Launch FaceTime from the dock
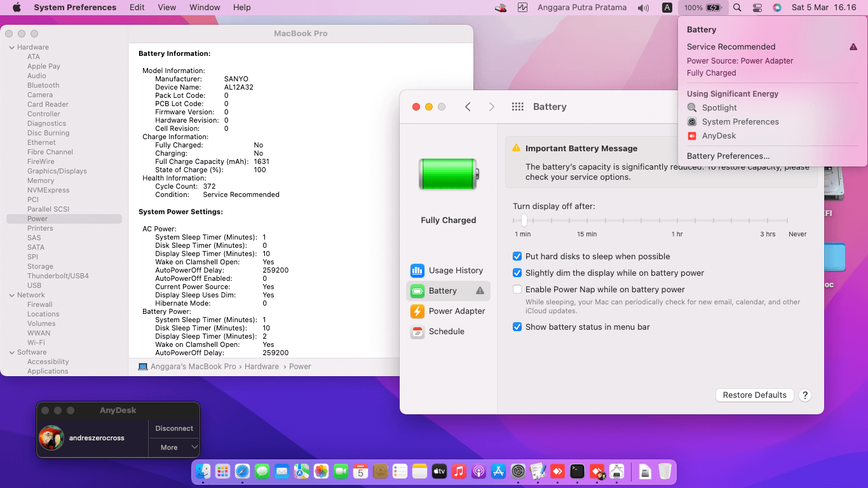Viewport: 868px width, 488px height. point(341,471)
